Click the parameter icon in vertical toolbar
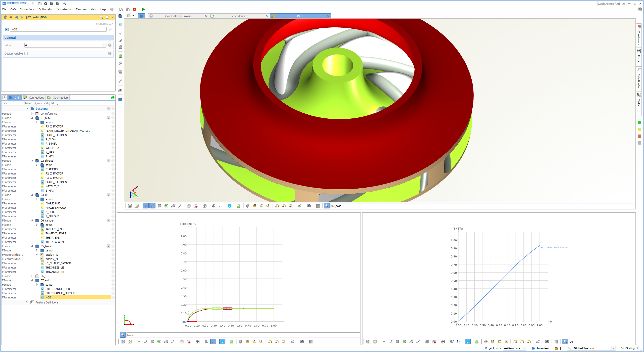 [120, 24]
